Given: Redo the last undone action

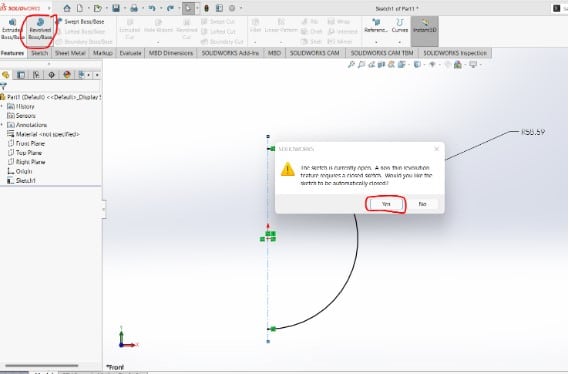Looking at the screenshot, I should 170,8.
